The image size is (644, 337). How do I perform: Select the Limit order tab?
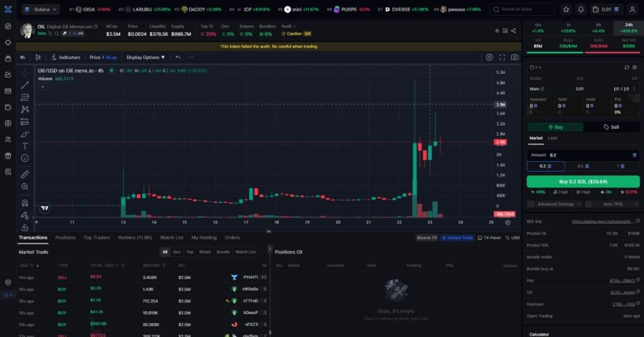[x=553, y=138]
